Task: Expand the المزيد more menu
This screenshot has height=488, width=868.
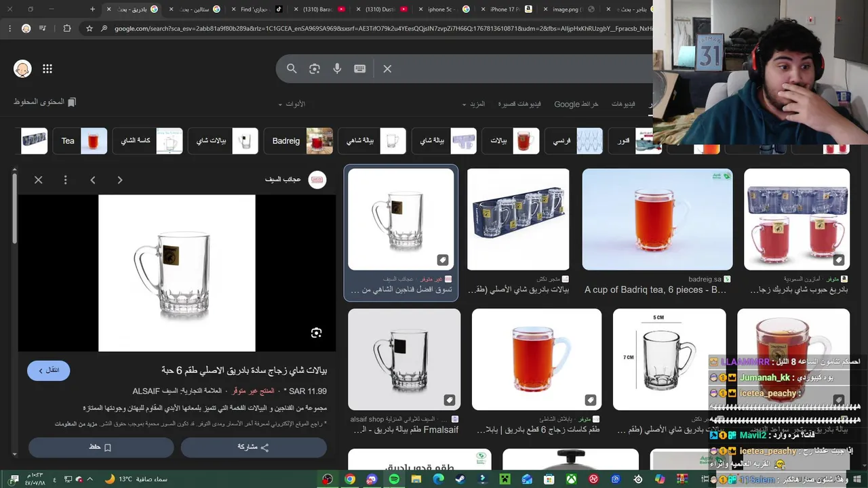Action: click(474, 104)
